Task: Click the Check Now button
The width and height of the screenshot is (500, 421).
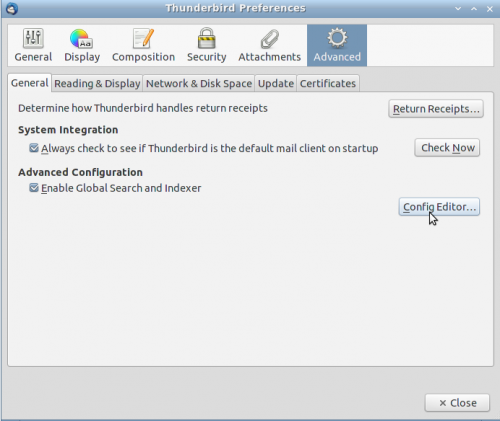Action: tap(447, 148)
